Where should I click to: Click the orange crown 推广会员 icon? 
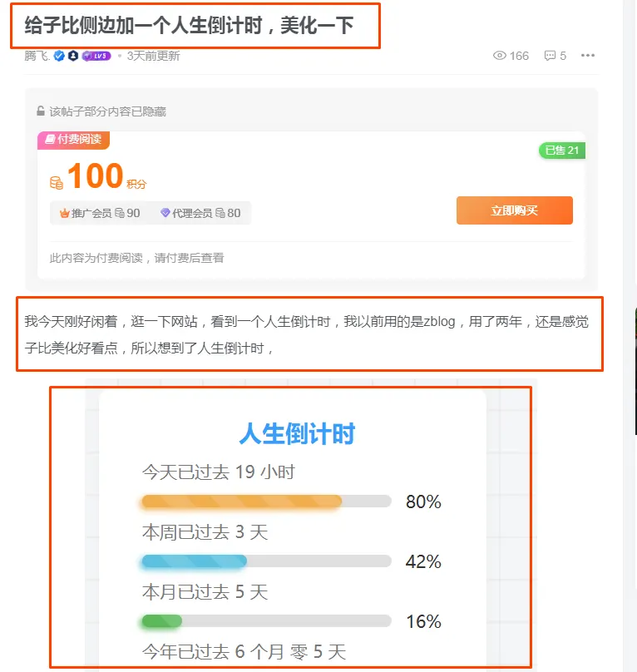click(64, 213)
